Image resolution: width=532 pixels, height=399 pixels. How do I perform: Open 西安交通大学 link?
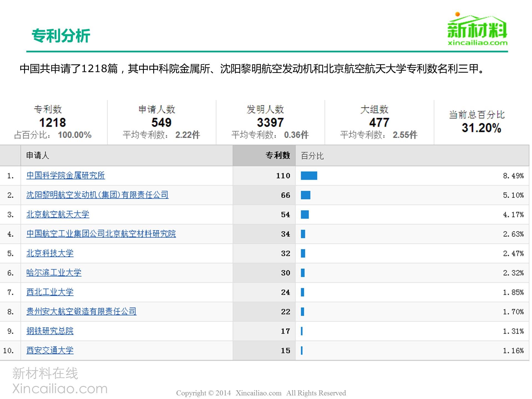(50, 350)
